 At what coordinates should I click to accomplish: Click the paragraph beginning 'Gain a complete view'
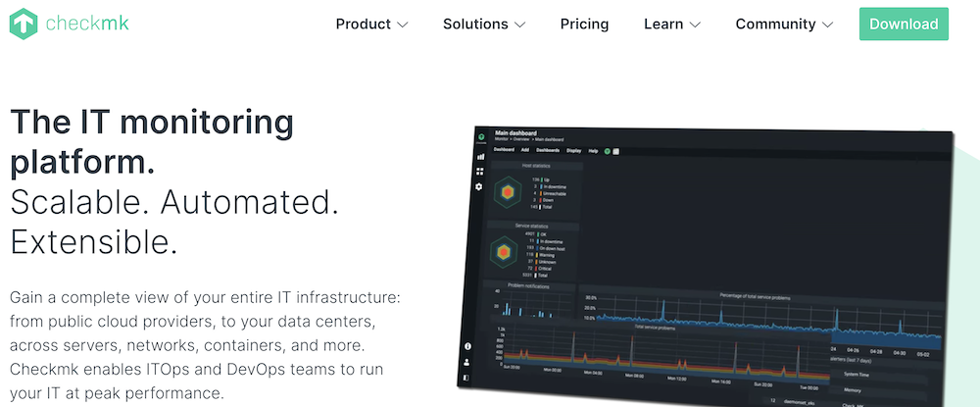205,345
